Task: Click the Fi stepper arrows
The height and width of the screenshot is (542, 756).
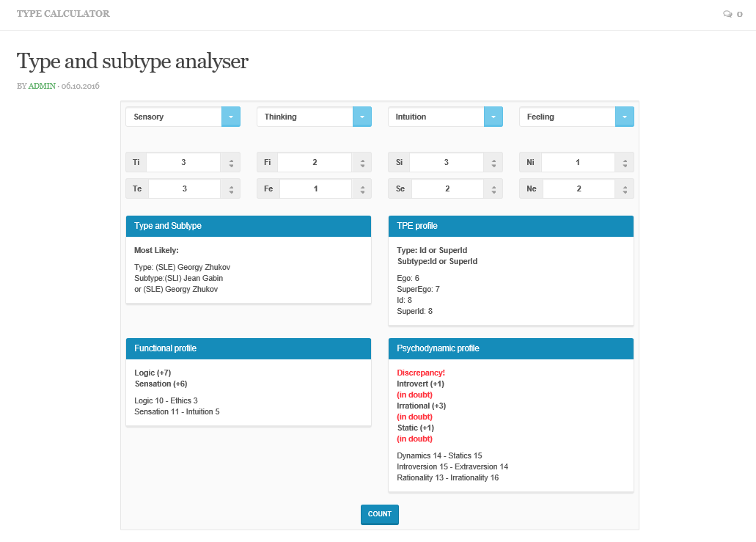Action: 362,163
